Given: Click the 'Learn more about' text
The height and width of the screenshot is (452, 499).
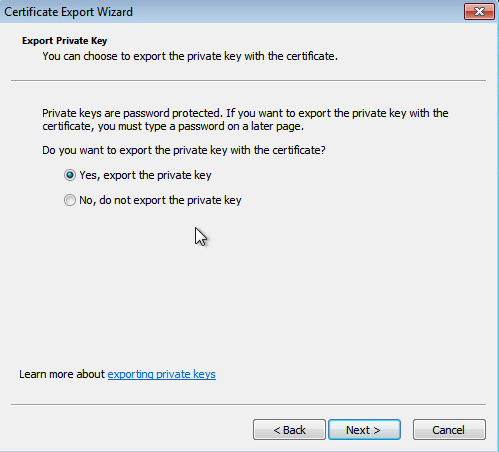Looking at the screenshot, I should pyautogui.click(x=62, y=374).
